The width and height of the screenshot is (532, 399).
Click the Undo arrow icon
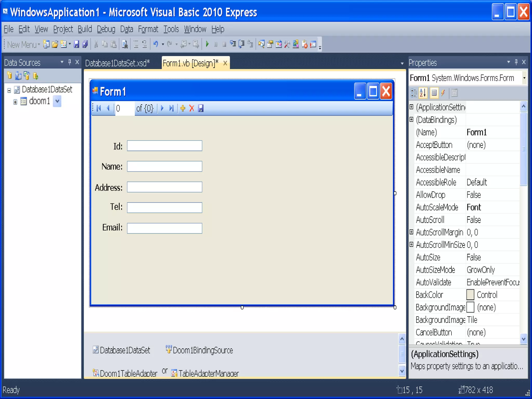156,44
